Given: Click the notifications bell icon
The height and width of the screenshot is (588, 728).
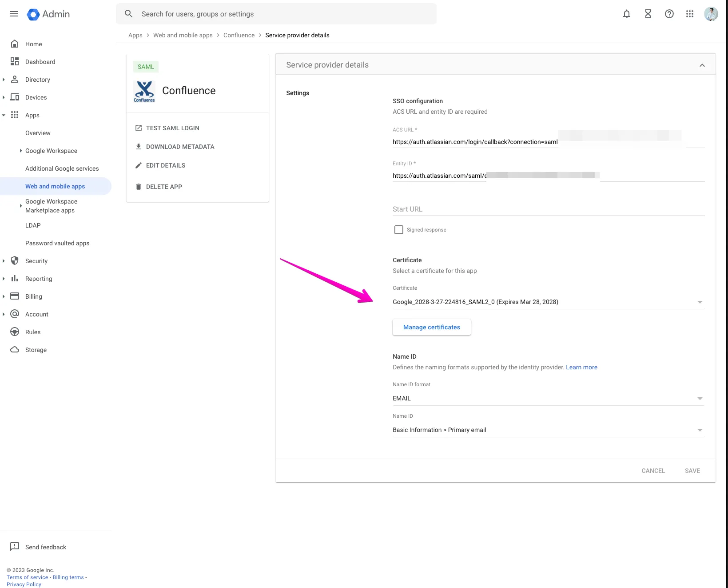Looking at the screenshot, I should 626,14.
